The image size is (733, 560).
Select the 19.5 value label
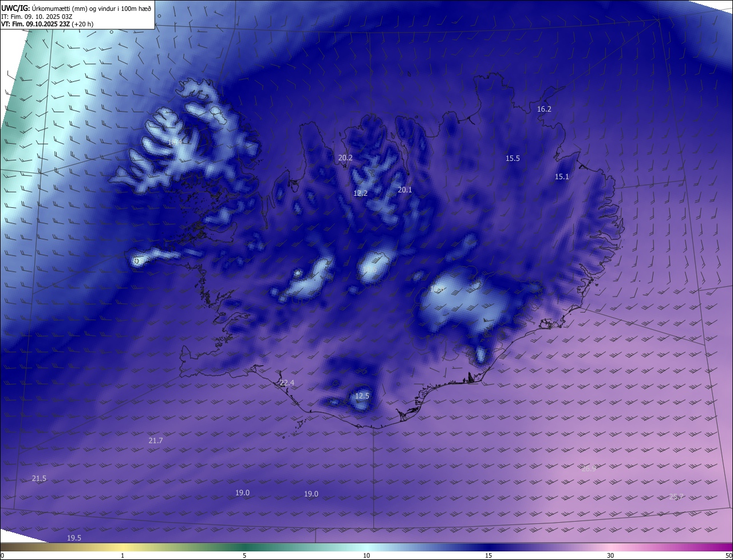point(74,538)
